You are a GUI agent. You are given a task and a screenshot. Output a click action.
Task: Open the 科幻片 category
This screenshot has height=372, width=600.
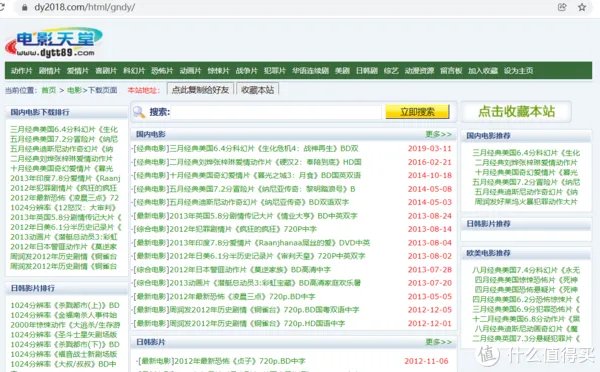point(134,71)
